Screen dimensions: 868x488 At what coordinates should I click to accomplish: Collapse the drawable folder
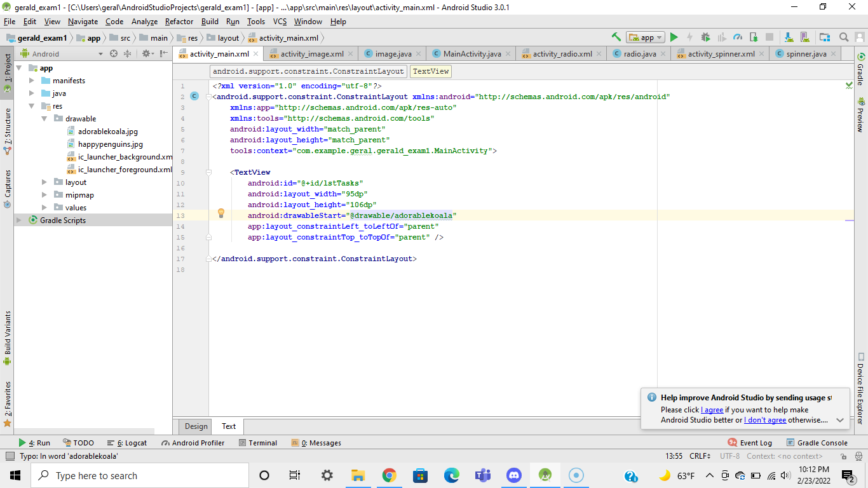click(x=44, y=119)
